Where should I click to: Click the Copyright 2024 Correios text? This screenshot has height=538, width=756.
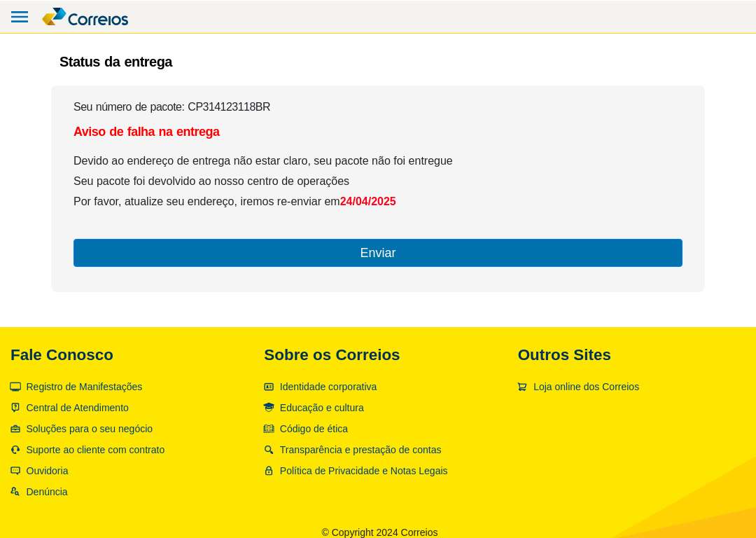click(x=379, y=532)
